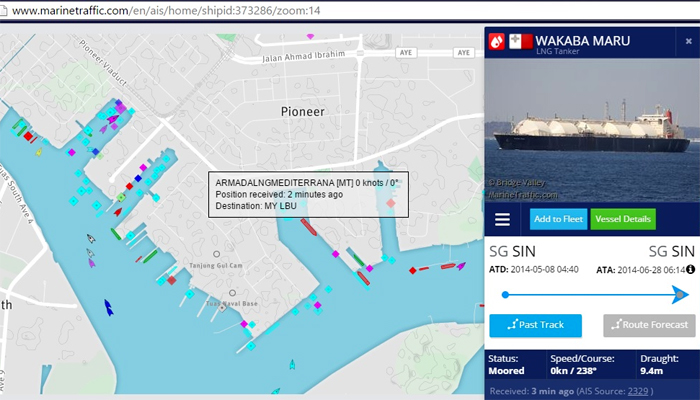Click the departure port 'SG SIN' above ATD
Viewport: 700px width, 400px height.
click(512, 252)
